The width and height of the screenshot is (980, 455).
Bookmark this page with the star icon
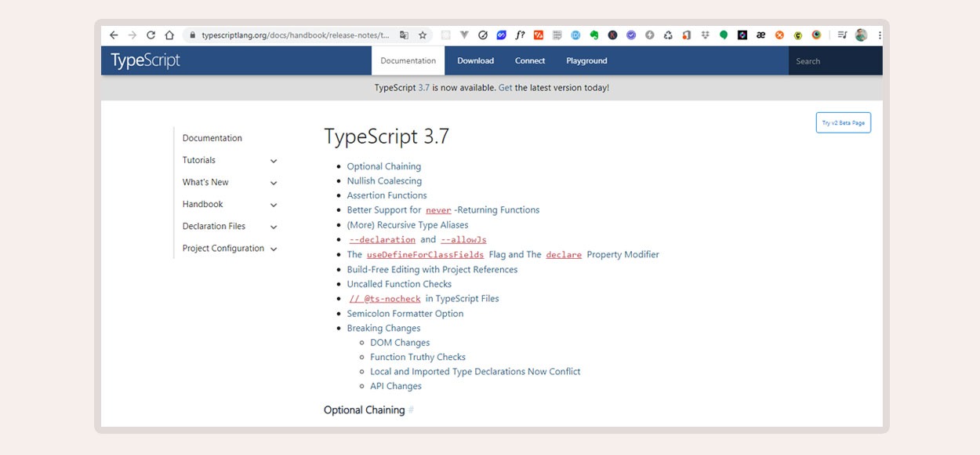click(423, 35)
